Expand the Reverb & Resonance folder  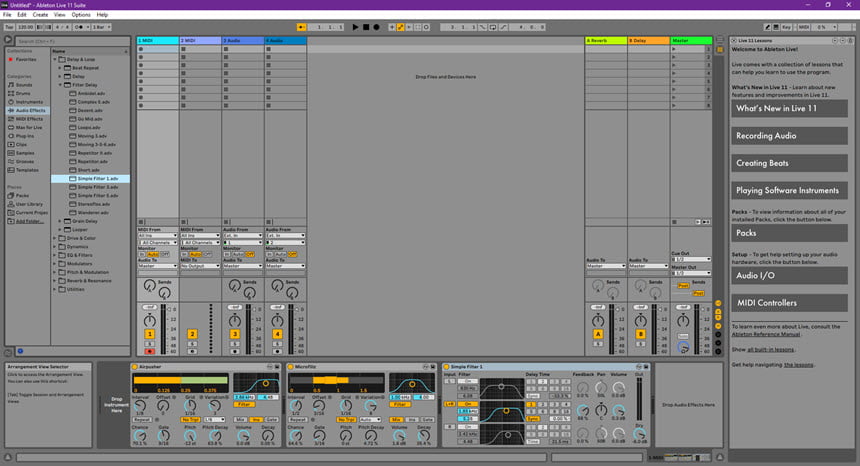tap(55, 281)
